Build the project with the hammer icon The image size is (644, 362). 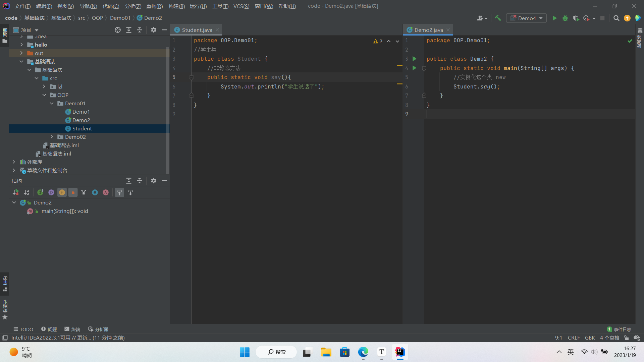(x=498, y=18)
